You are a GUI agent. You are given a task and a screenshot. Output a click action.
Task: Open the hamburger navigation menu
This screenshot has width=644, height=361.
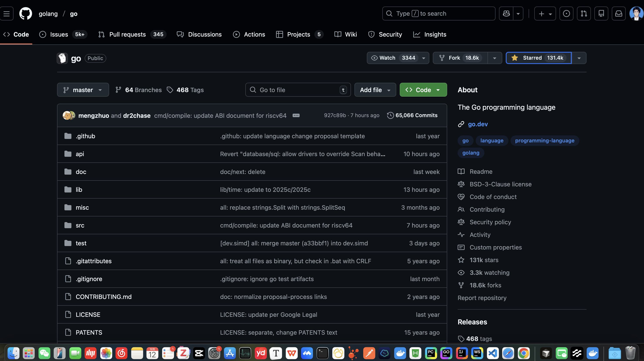[x=7, y=13]
